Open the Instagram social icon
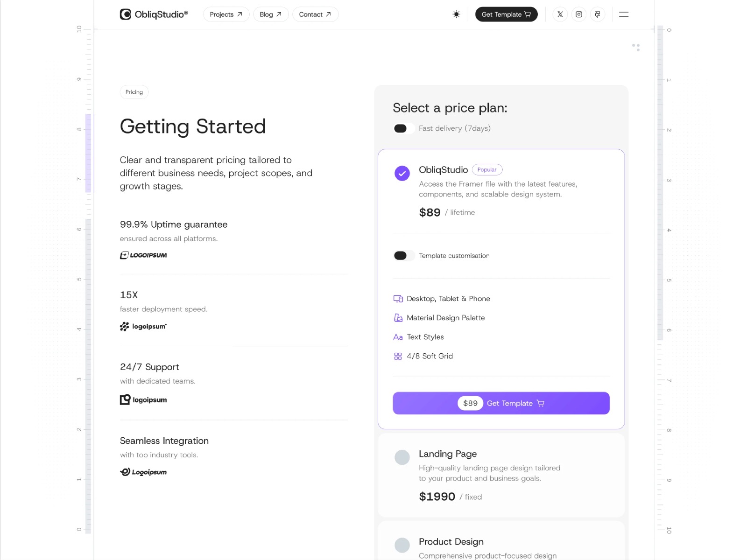The height and width of the screenshot is (560, 747). pyautogui.click(x=578, y=14)
